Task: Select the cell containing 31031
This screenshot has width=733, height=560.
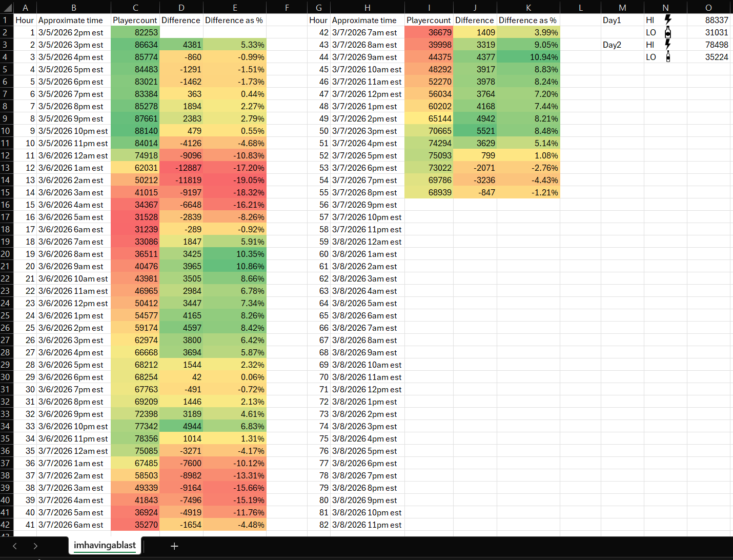Action: click(708, 32)
